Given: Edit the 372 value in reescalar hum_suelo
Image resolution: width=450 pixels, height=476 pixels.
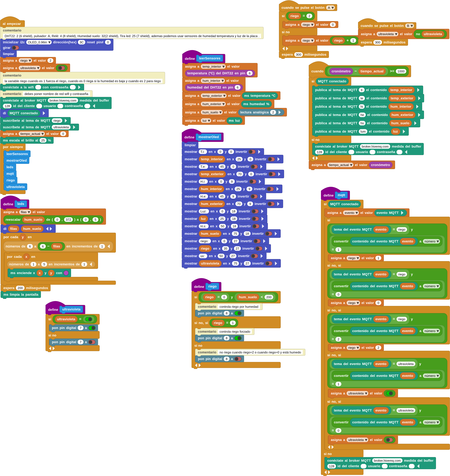Looking at the screenshot, I should [x=68, y=220].
